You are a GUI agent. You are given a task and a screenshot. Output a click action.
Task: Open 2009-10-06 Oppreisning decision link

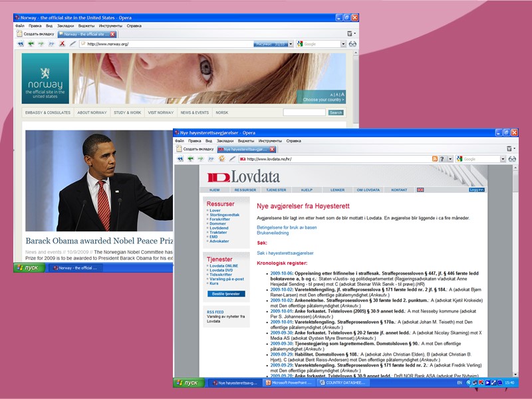click(x=281, y=273)
